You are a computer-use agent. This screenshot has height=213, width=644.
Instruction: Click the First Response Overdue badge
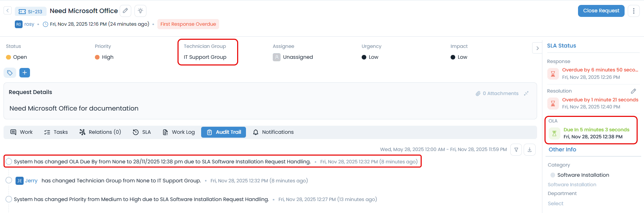click(188, 24)
